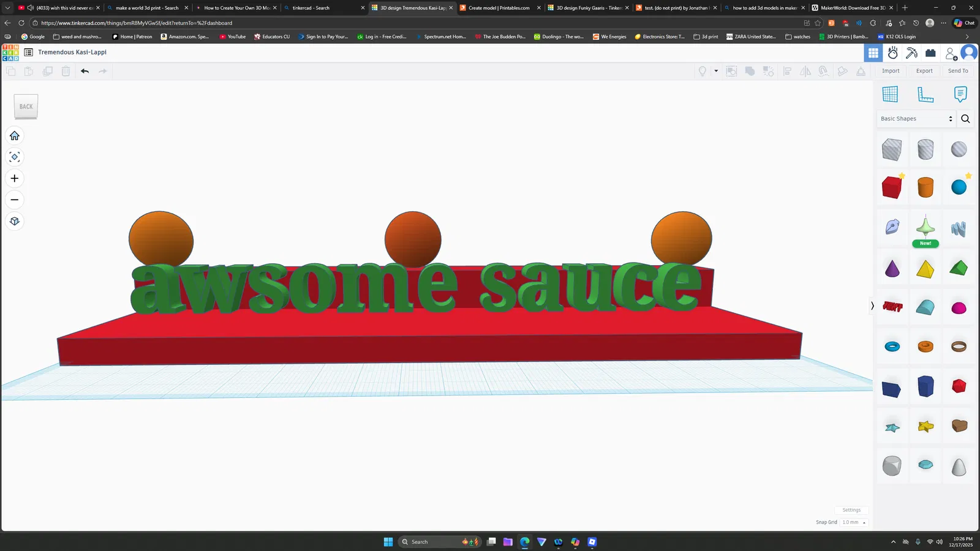Click the Duplicate and repeat icon
Viewport: 980px width, 551px height.
[47, 71]
